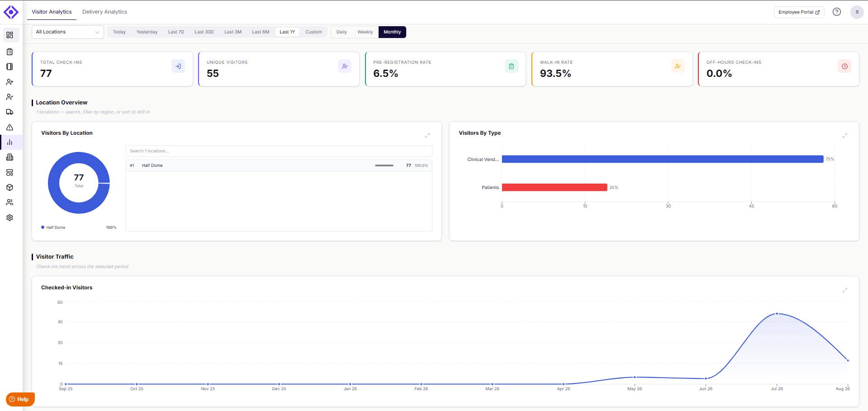Open the alerts warning triangle icon

pos(9,127)
